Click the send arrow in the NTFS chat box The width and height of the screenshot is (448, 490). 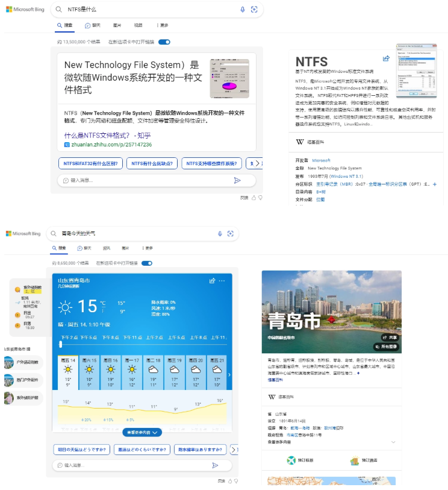pos(237,180)
